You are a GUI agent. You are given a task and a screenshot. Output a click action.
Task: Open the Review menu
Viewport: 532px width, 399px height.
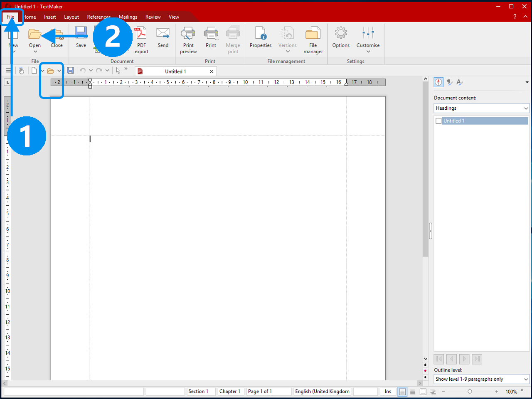pos(153,17)
